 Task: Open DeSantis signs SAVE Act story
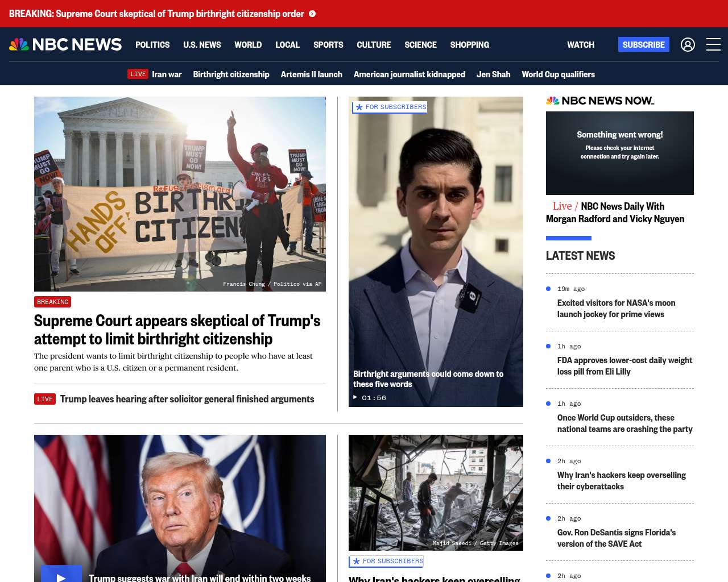click(x=617, y=538)
